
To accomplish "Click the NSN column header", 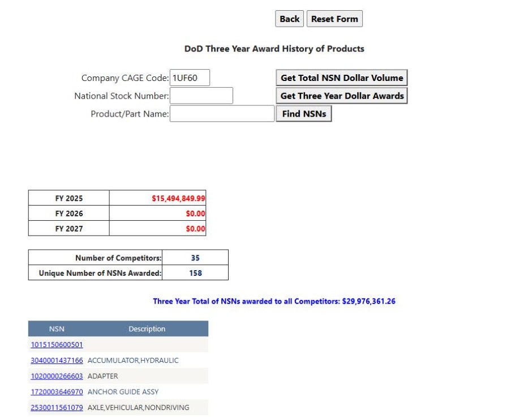I will coord(57,328).
